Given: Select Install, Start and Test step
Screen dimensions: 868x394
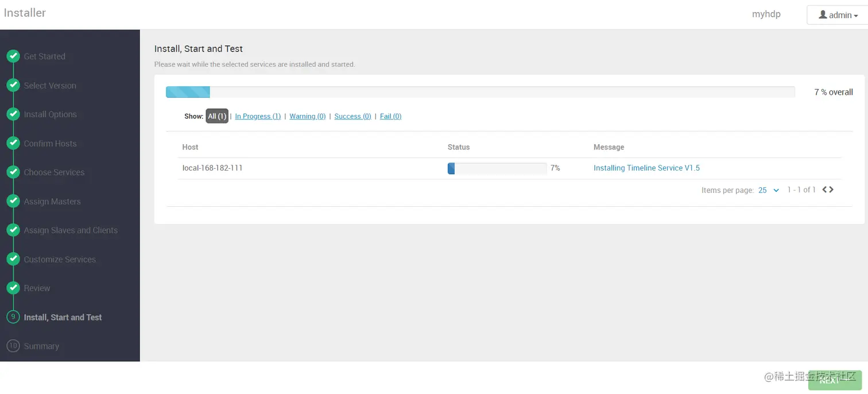Looking at the screenshot, I should click(63, 317).
